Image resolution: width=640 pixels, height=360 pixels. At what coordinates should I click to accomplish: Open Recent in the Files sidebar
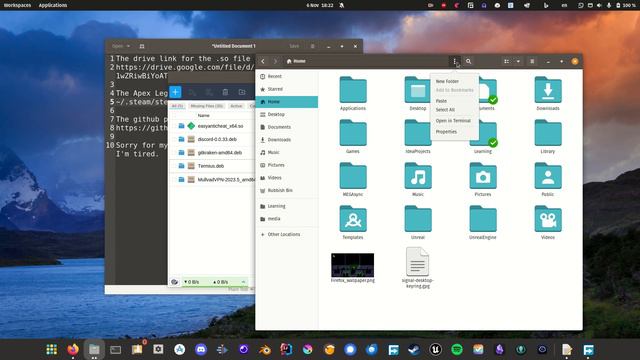287,76
